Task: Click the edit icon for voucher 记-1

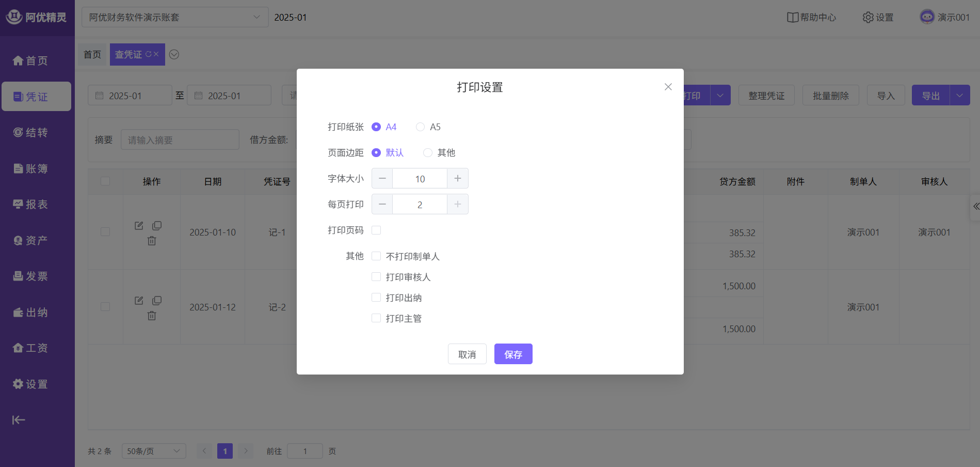Action: point(139,226)
